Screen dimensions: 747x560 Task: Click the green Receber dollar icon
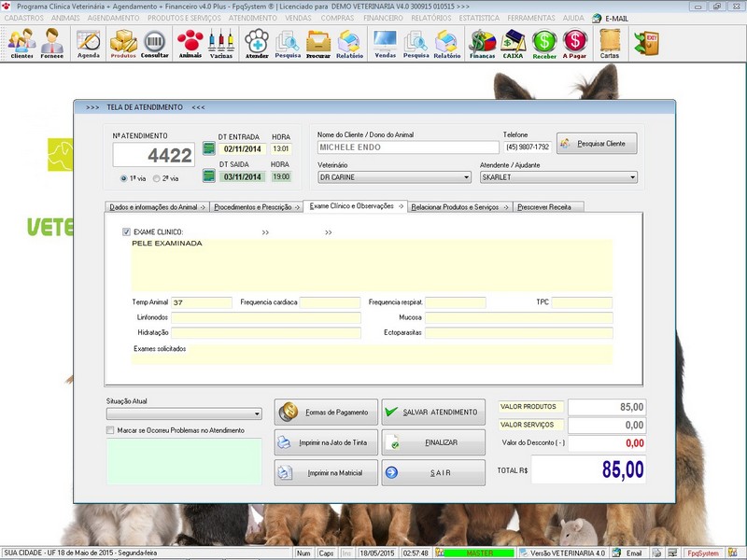544,44
